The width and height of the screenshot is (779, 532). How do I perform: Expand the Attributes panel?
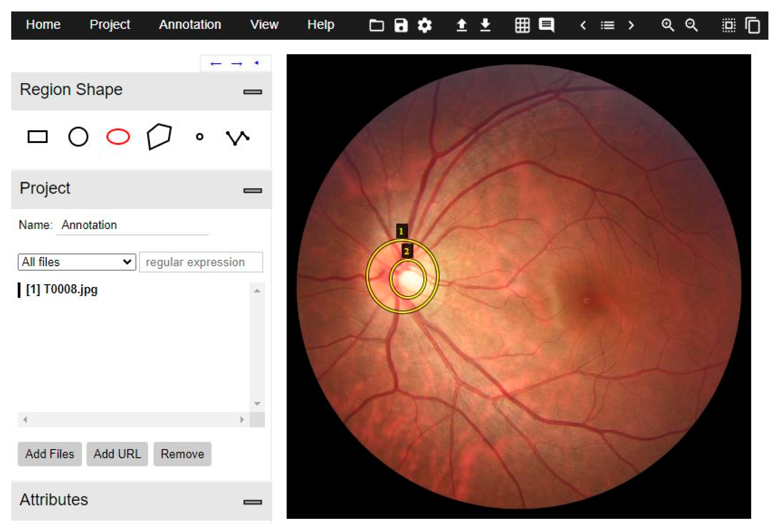click(252, 502)
